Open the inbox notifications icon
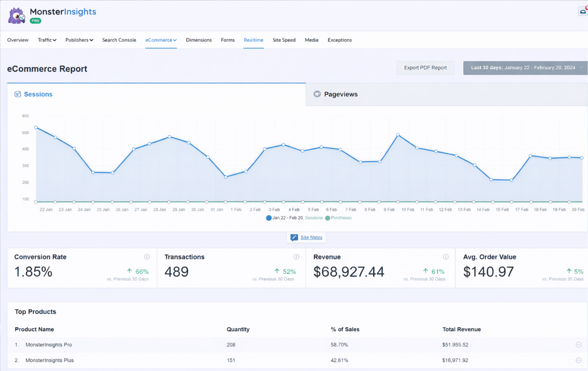 pyautogui.click(x=583, y=12)
